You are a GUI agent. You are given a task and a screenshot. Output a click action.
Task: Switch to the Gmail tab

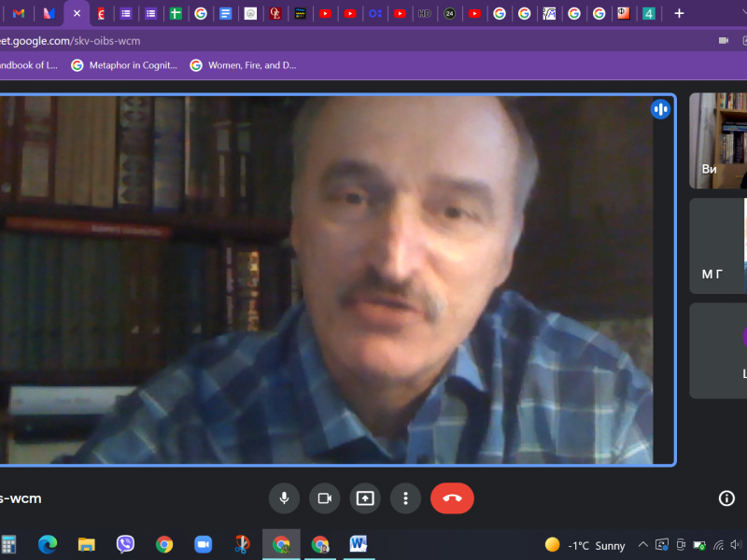(x=19, y=13)
